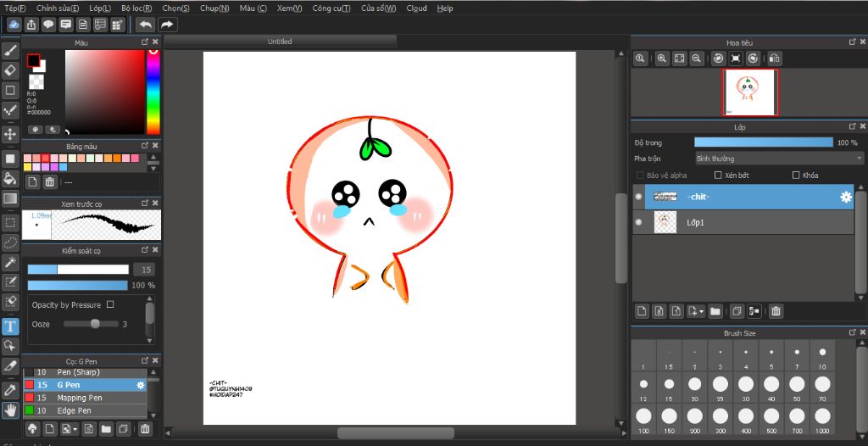Viewport: 868px width, 446px height.
Task: Select the Hand pan tool
Action: [x=10, y=410]
